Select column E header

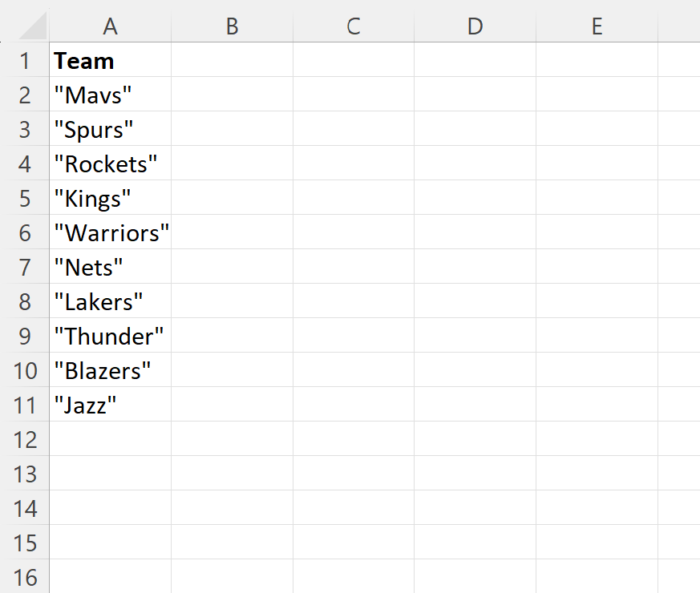tap(597, 26)
